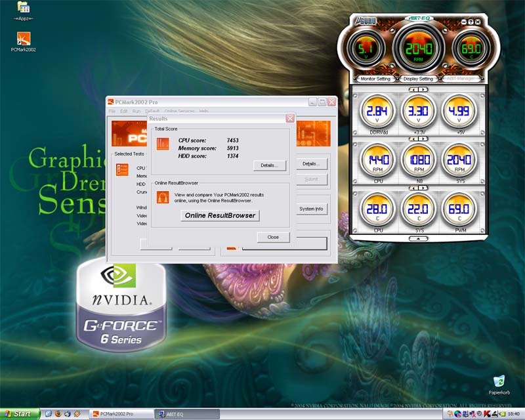
Task: Click Details button in the Results dialog
Action: [270, 165]
